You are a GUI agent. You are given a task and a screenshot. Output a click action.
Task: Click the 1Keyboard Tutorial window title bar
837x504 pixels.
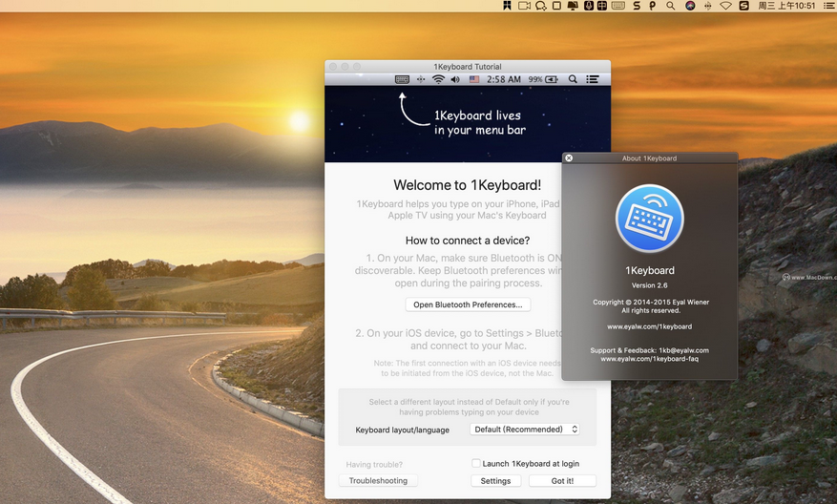click(468, 67)
